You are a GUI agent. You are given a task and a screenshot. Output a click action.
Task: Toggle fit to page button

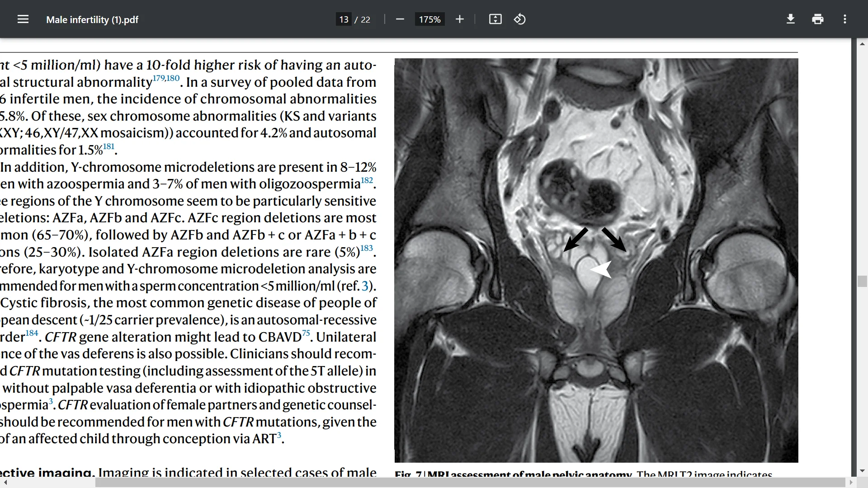click(495, 19)
